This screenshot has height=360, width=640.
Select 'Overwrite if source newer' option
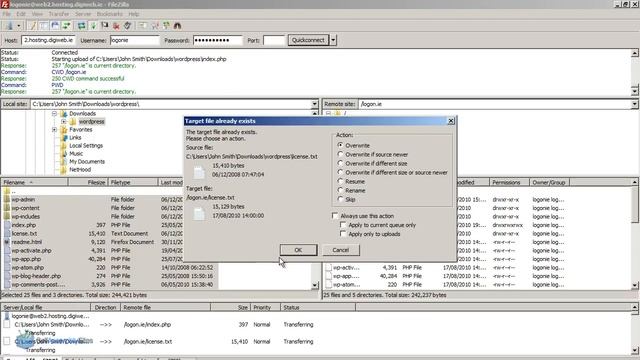click(340, 154)
